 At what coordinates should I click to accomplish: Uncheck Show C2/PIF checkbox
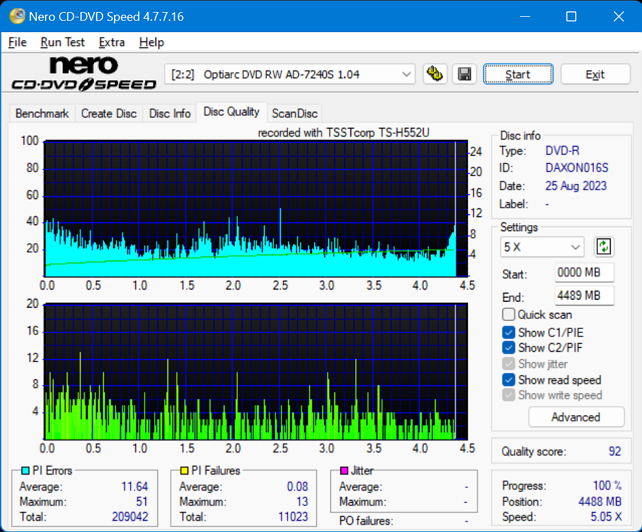[x=509, y=348]
